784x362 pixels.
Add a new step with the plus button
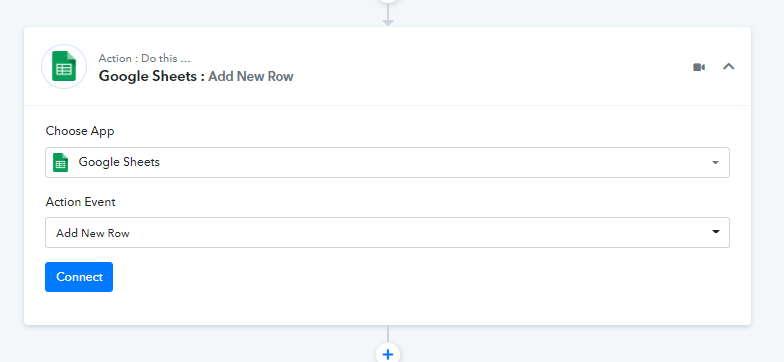[x=388, y=354]
